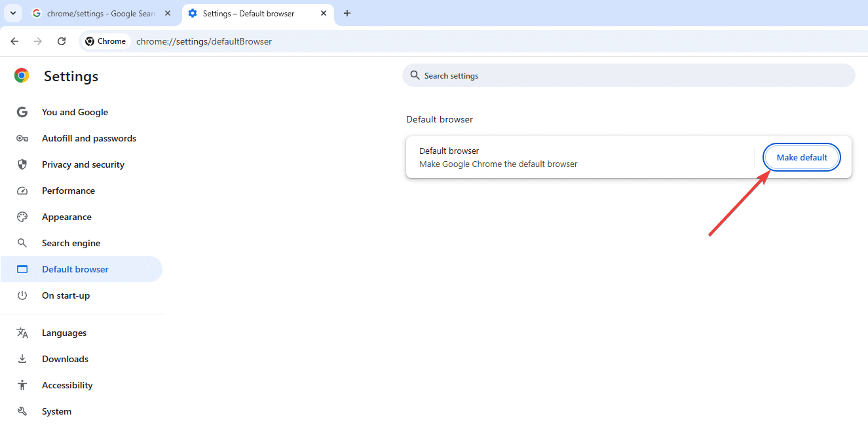
Task: Click the wrench System icon
Action: [22, 411]
